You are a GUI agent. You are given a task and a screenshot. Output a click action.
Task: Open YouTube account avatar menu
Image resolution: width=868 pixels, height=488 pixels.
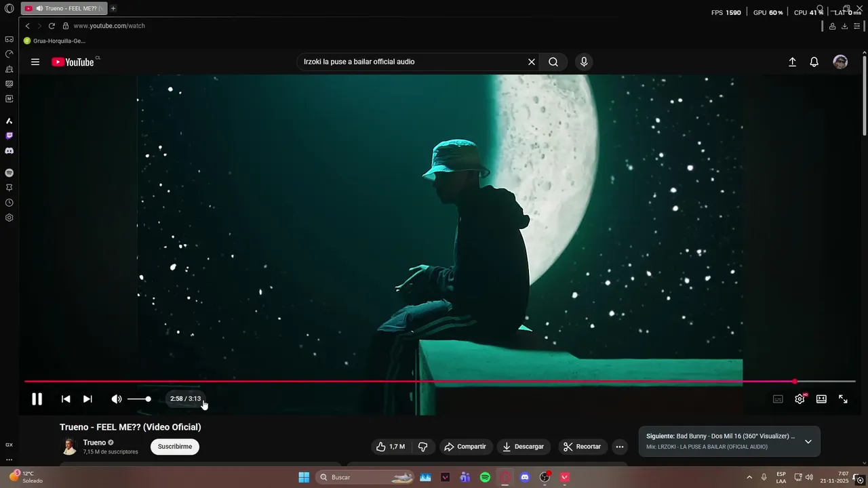[x=840, y=62]
